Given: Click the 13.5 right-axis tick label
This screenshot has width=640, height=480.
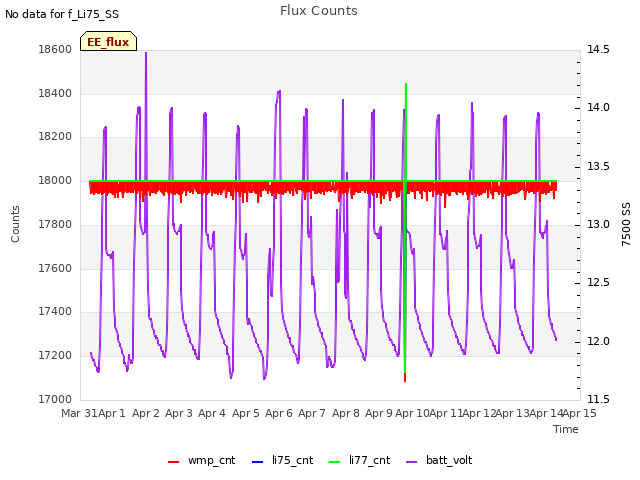Looking at the screenshot, I should point(598,166).
